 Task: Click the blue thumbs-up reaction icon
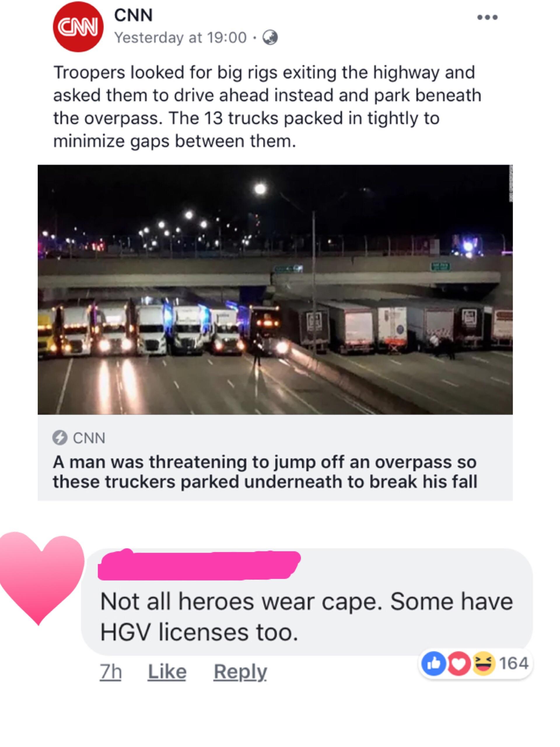[434, 664]
